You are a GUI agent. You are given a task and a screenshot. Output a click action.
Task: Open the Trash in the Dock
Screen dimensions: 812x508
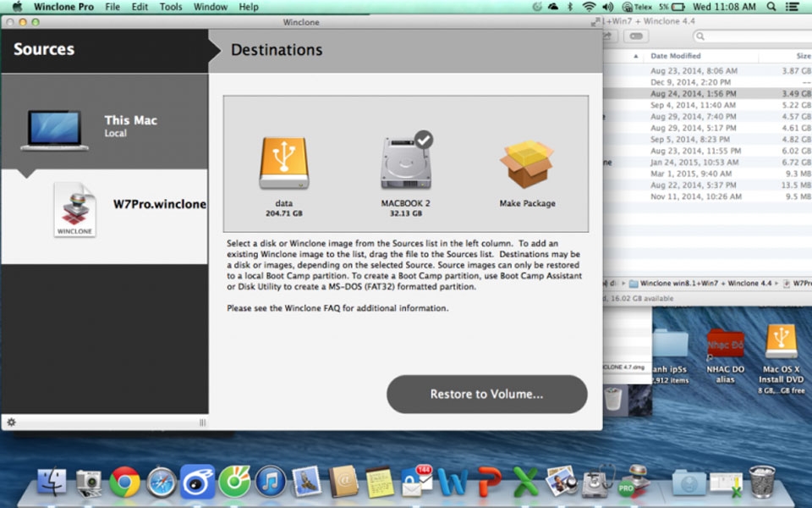coord(762,482)
